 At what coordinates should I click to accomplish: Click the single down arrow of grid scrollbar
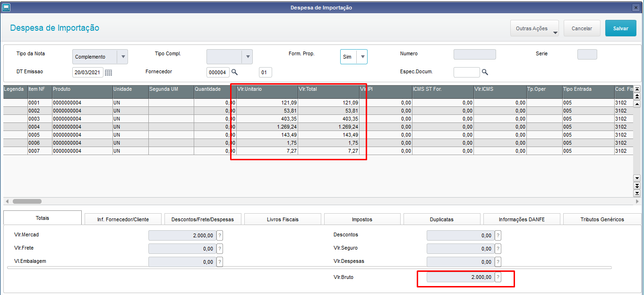coord(637,178)
